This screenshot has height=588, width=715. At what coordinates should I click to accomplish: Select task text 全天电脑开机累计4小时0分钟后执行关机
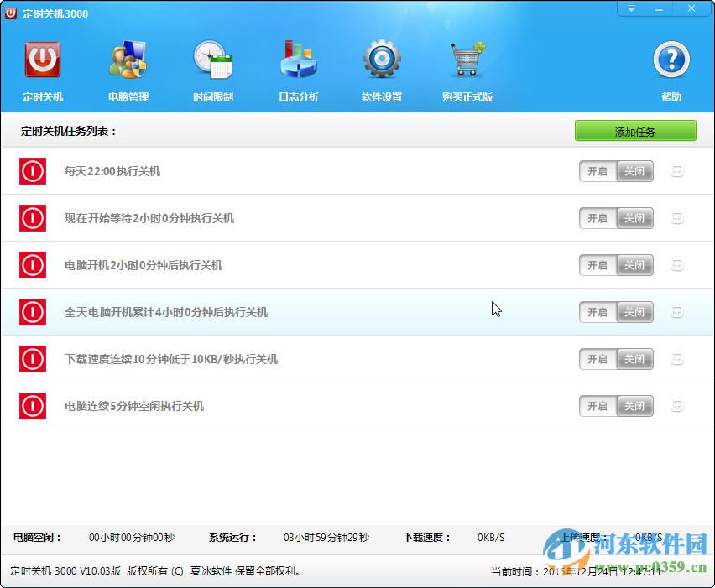point(166,312)
